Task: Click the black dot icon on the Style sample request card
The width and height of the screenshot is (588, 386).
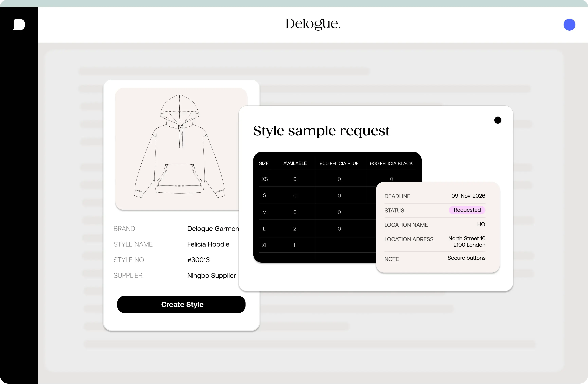Action: tap(498, 120)
